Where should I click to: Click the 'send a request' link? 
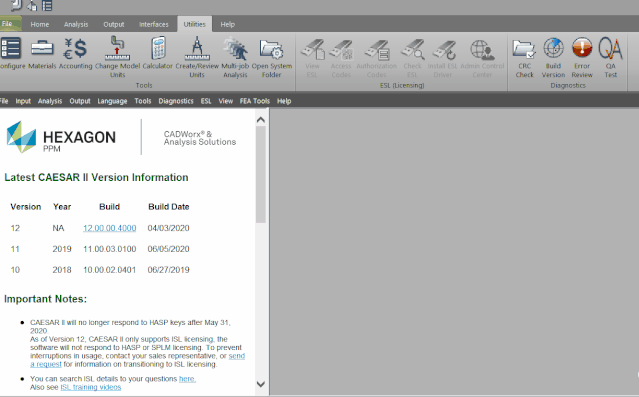click(236, 356)
